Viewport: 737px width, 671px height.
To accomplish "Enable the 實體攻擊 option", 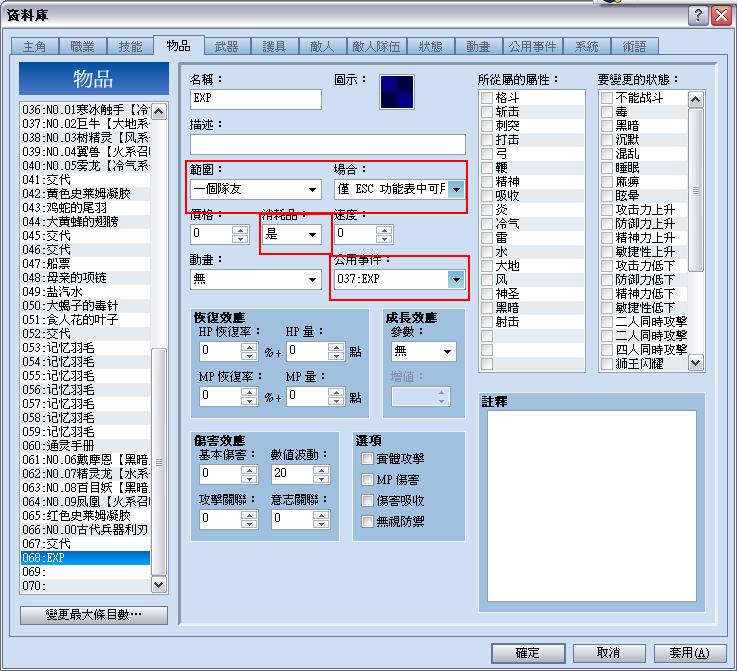I will pyautogui.click(x=367, y=458).
